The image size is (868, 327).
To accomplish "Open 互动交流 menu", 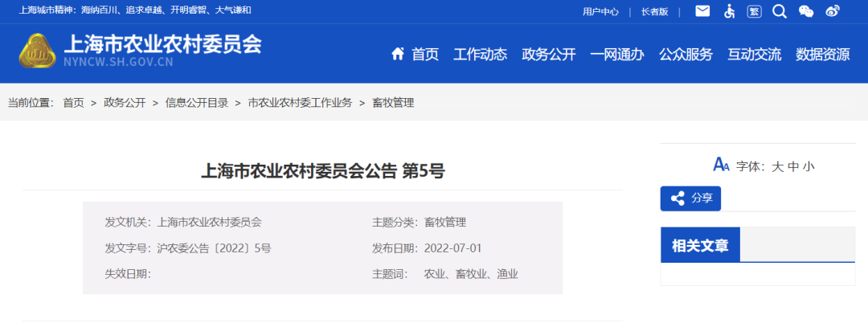I will tap(754, 54).
